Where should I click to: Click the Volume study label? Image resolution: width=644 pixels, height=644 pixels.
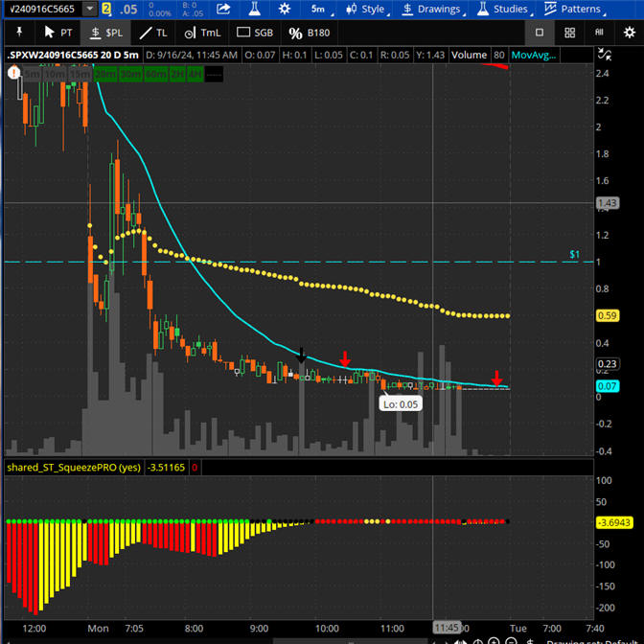click(x=469, y=55)
